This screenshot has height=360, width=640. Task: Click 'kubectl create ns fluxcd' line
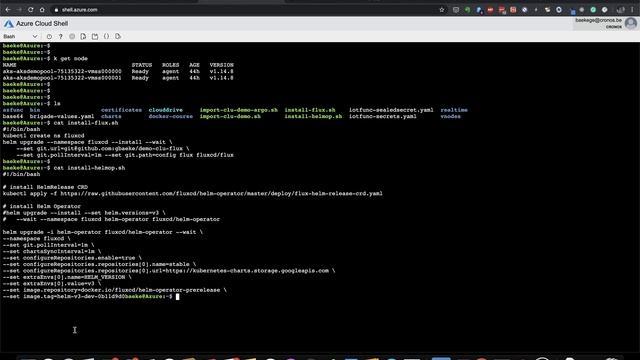pyautogui.click(x=43, y=136)
